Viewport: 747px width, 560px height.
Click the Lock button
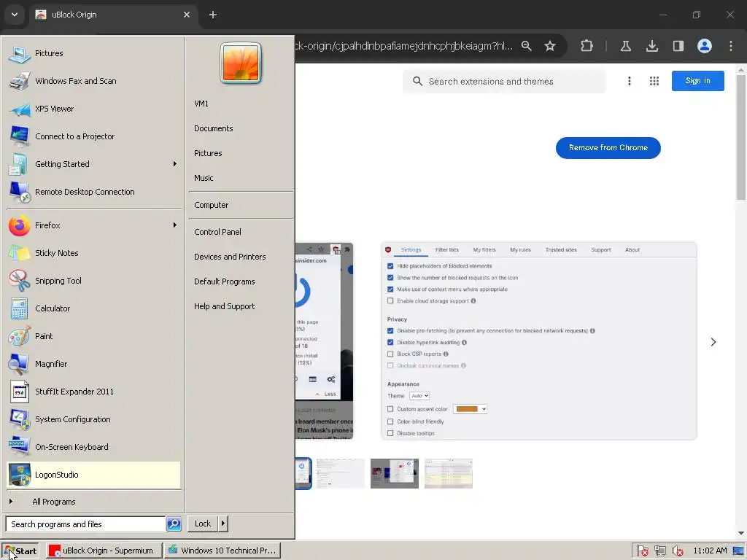203,524
